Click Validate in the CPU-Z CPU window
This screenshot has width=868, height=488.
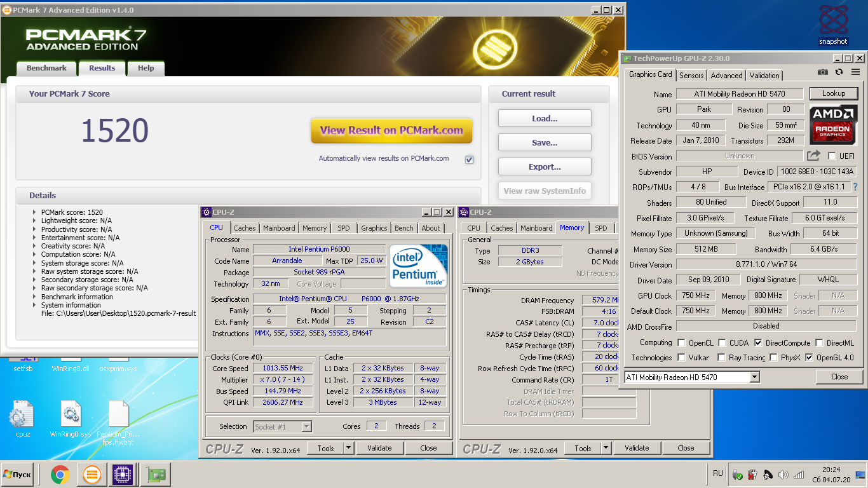[379, 448]
